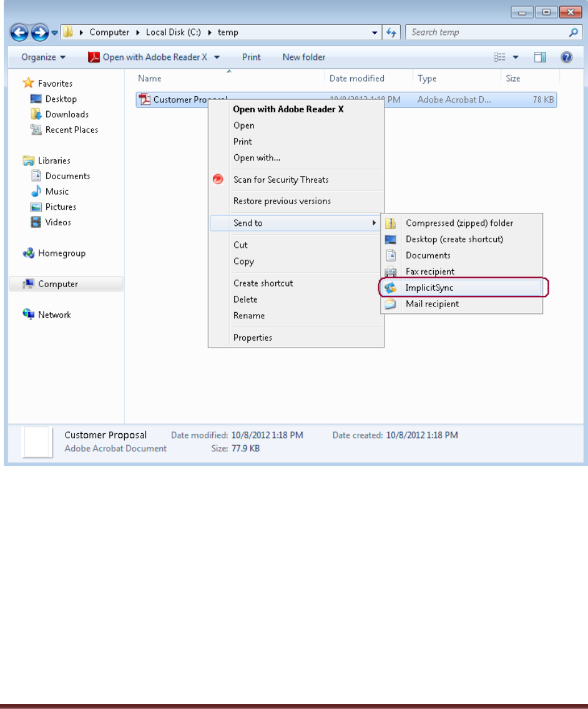Expand the address bar history dropdown
Screen dimensions: 588x709
(x=375, y=32)
